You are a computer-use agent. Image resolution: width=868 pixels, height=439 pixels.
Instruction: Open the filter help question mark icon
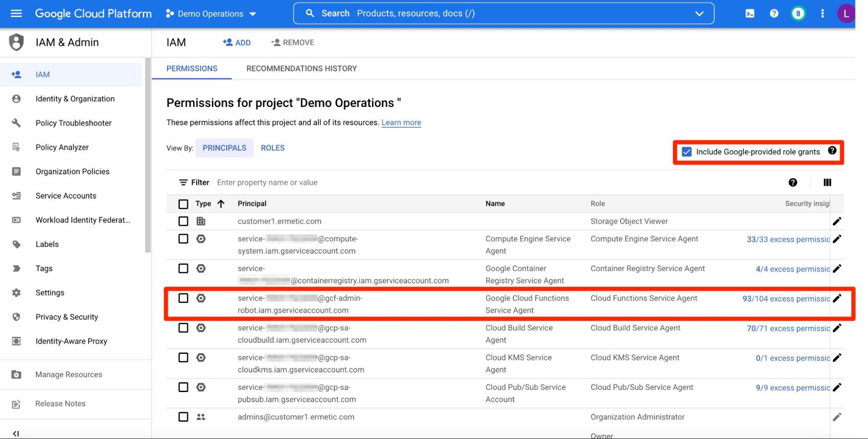793,183
